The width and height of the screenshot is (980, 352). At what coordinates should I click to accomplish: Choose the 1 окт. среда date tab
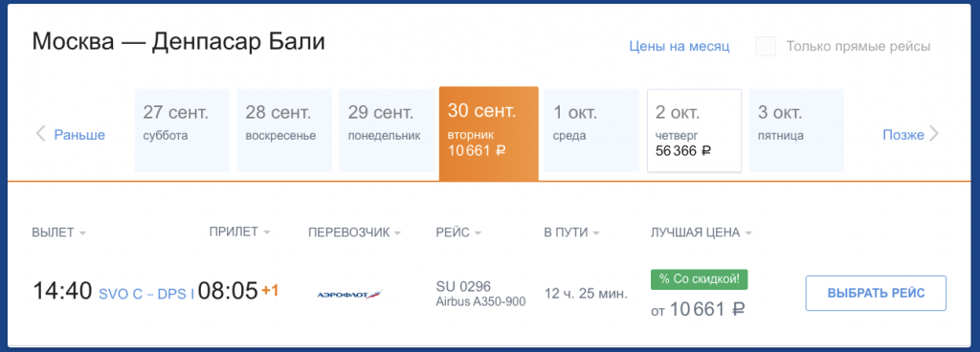tap(591, 130)
